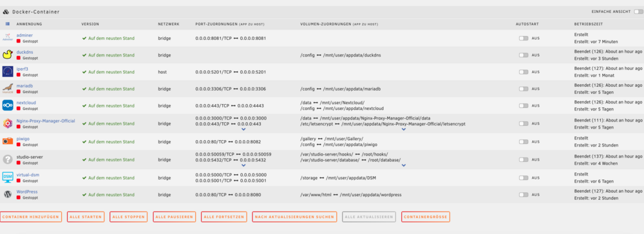644x234 pixels.
Task: Click the iperf3 container icon
Action: (x=8, y=72)
